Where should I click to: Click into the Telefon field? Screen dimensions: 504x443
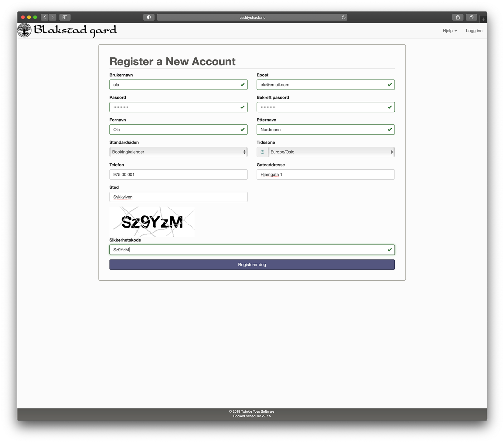coord(178,174)
